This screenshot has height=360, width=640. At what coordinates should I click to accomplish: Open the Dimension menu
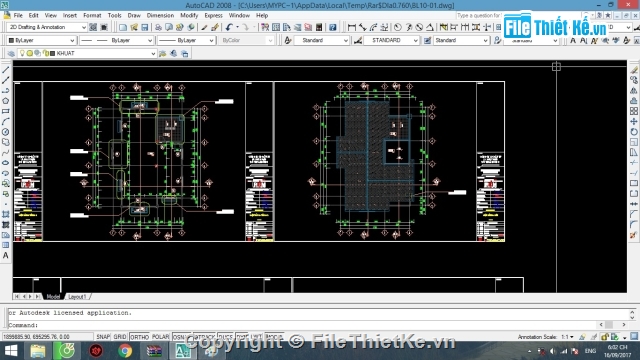coord(160,16)
